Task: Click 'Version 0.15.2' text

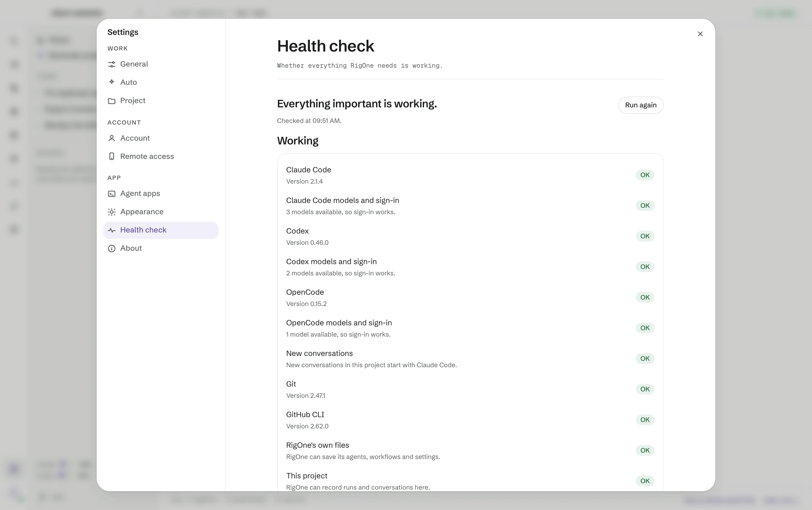Action: 306,304
